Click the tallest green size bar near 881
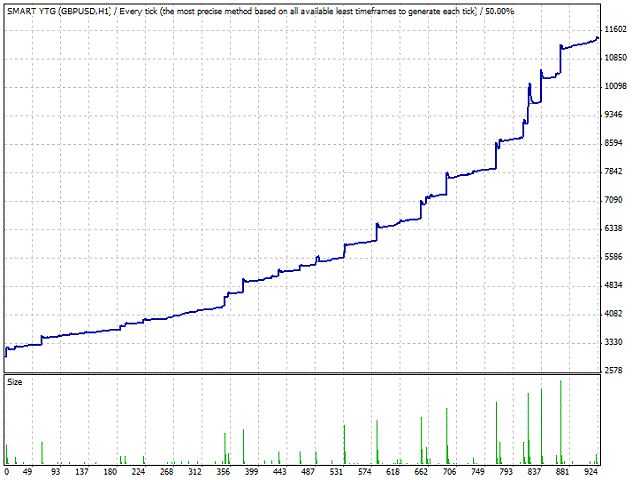Screen dimensions: 640x480 [561, 422]
